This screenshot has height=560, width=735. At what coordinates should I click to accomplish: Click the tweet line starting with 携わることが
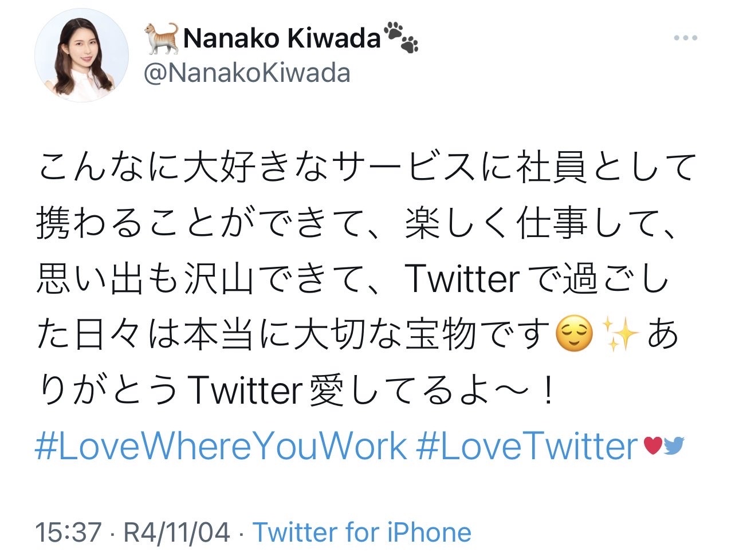(x=357, y=223)
